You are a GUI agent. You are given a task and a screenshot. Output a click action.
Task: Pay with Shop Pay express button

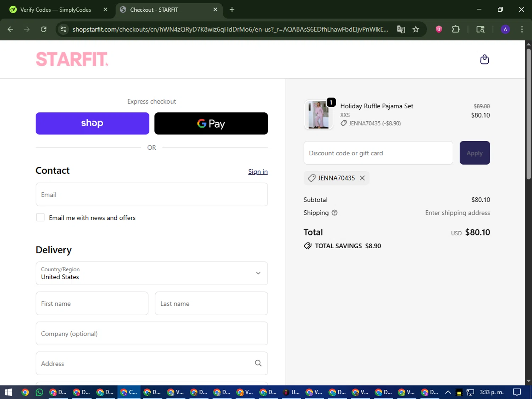92,123
